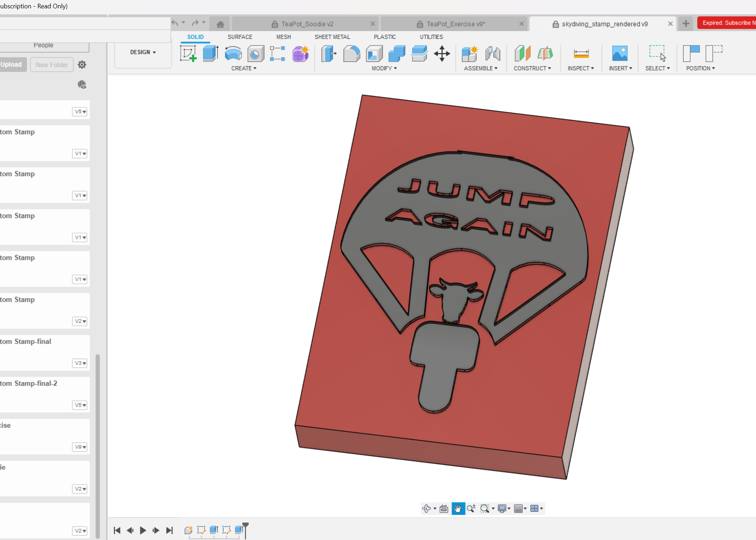Choose the Revolve tool icon
The height and width of the screenshot is (540, 756).
tap(233, 54)
